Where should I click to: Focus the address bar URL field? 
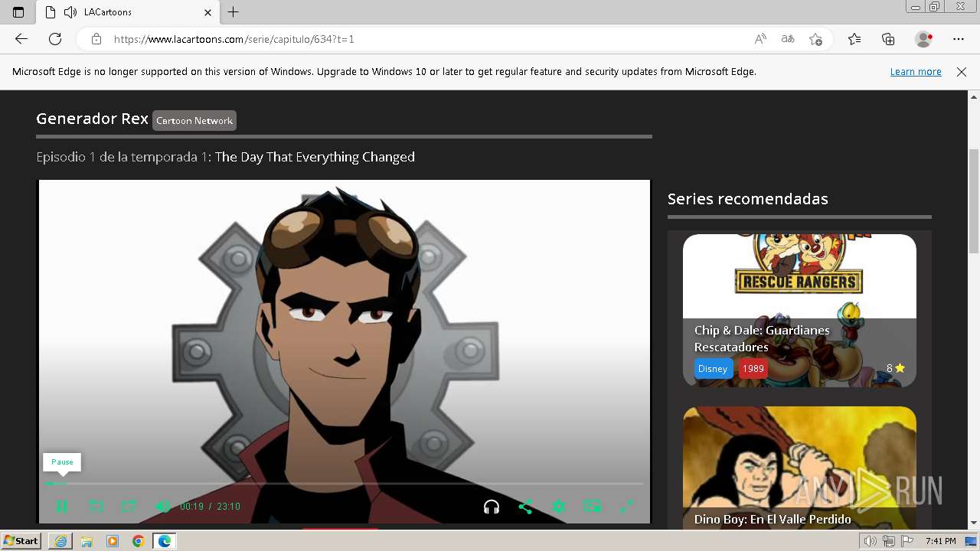[429, 39]
